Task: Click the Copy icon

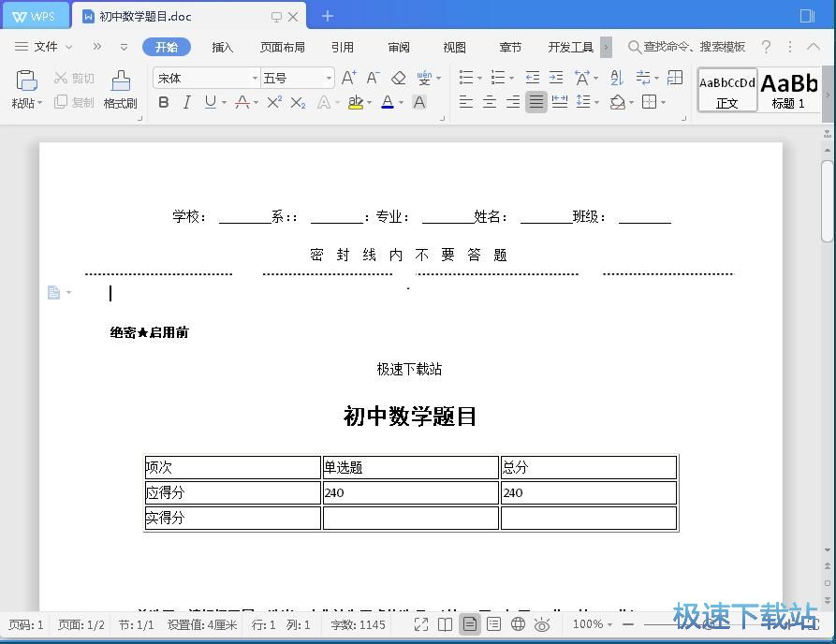Action: [x=60, y=102]
